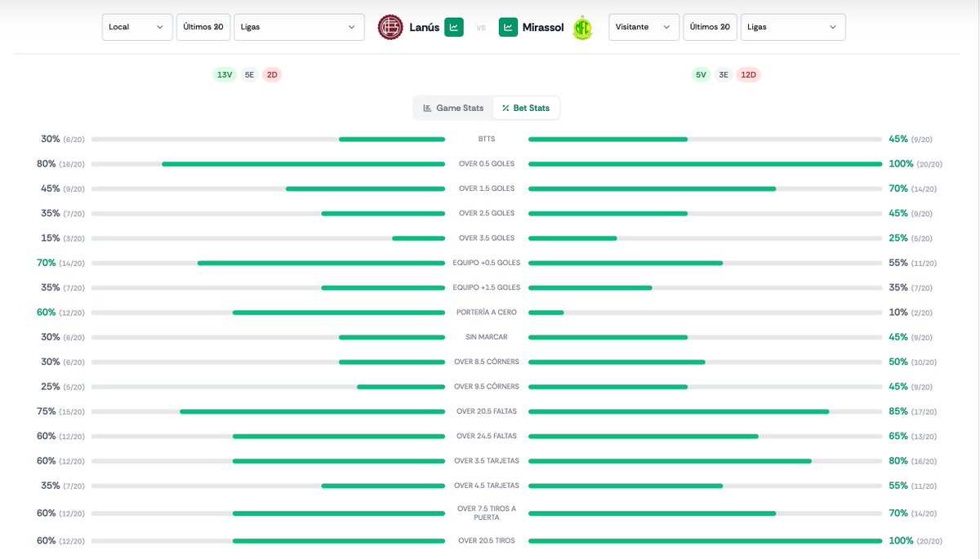Click Lanús 80% (16/20) over 0.5 goles value
The image size is (980, 559).
(x=60, y=164)
